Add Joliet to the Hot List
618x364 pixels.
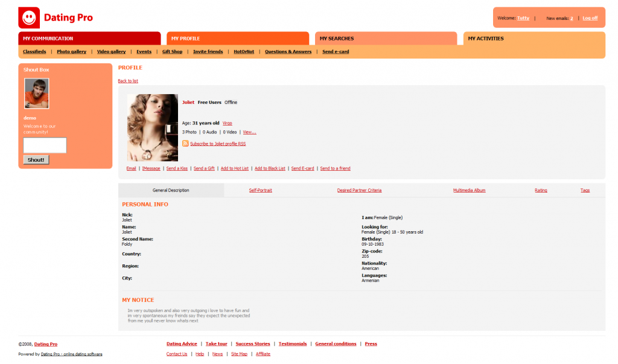tap(235, 168)
